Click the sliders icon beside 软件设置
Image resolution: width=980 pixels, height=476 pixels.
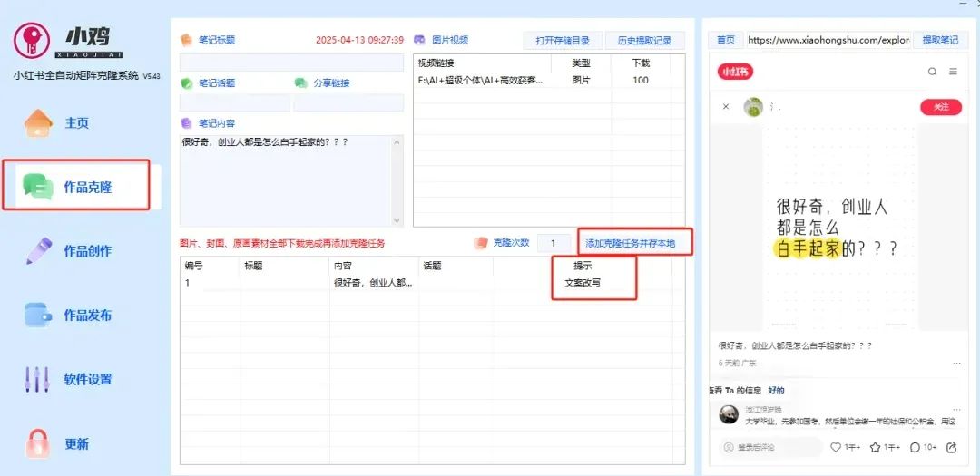pos(37,379)
